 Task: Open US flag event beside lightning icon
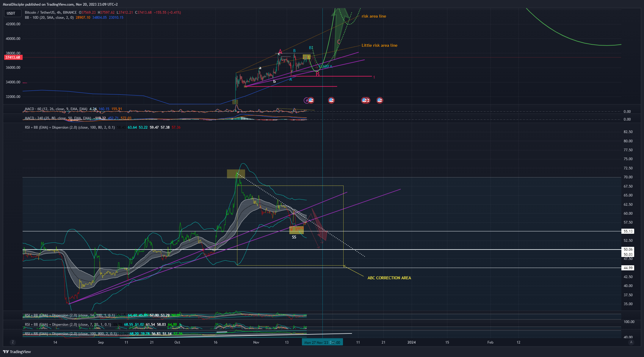311,100
